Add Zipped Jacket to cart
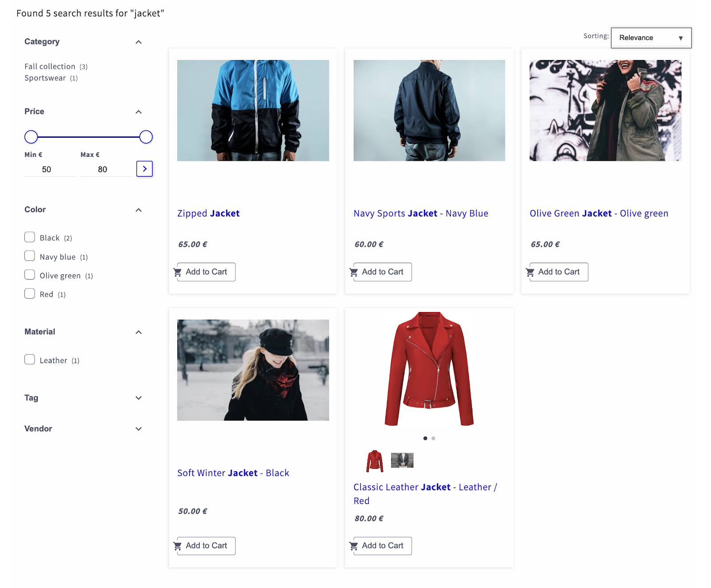 click(206, 272)
